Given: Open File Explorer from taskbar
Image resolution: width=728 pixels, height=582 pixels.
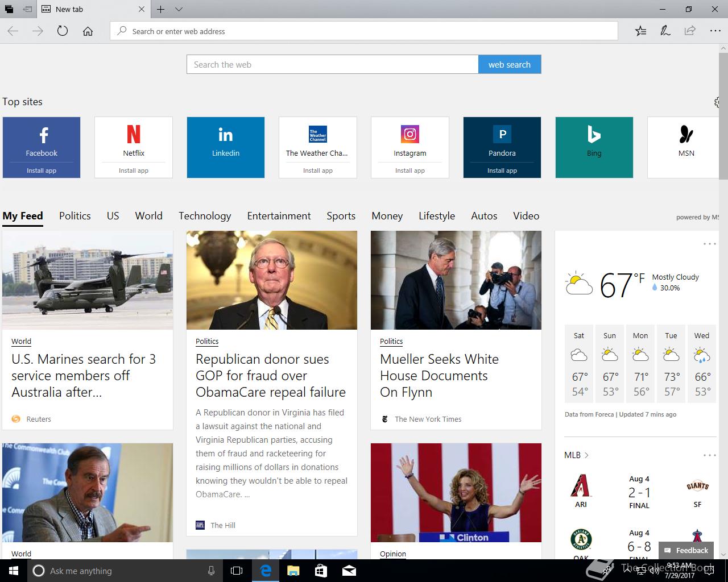Looking at the screenshot, I should point(293,571).
